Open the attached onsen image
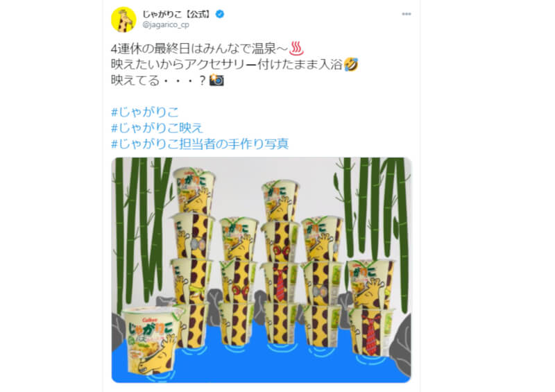 (x=262, y=270)
